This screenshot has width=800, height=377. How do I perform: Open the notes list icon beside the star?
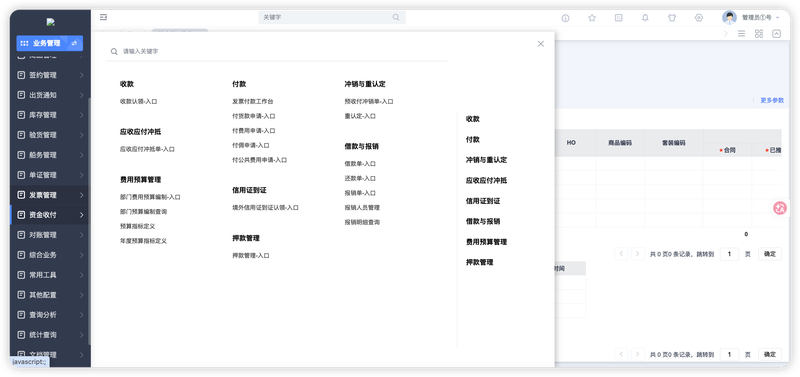618,18
